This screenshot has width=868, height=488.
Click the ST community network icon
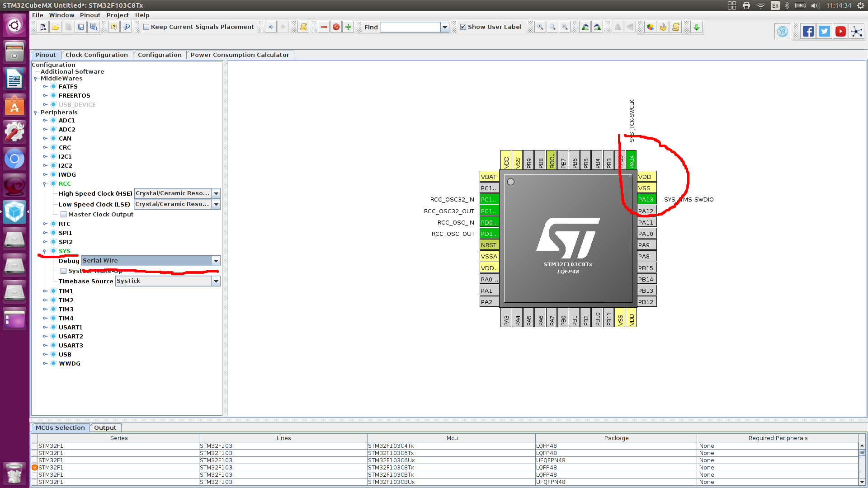click(857, 31)
